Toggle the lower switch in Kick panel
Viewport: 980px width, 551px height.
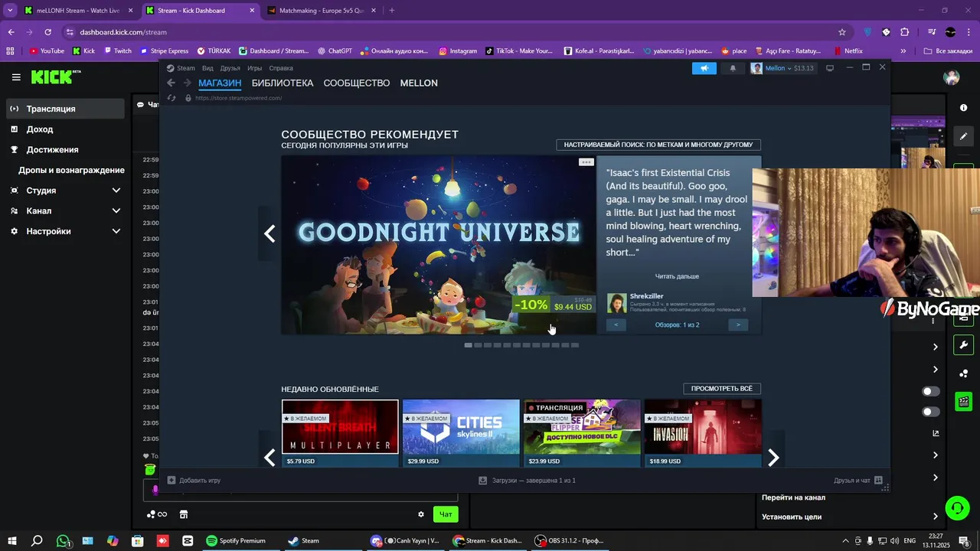[x=931, y=412]
